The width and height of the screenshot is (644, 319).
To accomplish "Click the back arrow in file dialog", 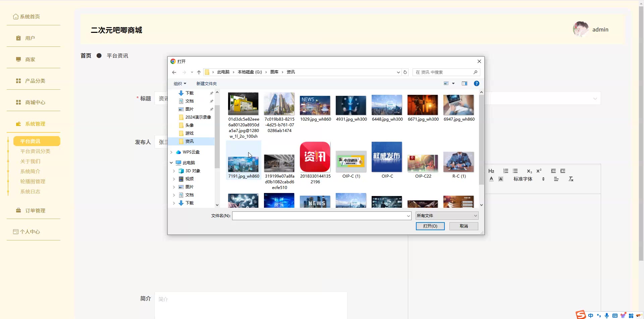I will (174, 72).
